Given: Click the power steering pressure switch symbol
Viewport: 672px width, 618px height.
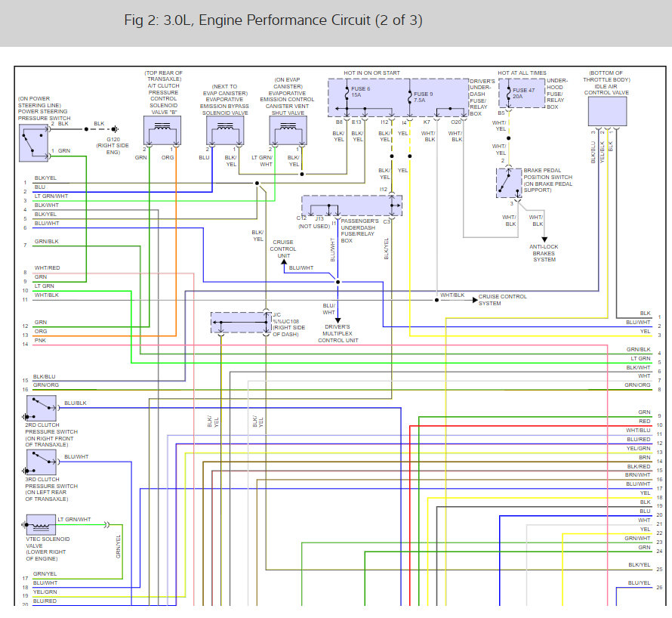Looking at the screenshot, I should point(34,144).
